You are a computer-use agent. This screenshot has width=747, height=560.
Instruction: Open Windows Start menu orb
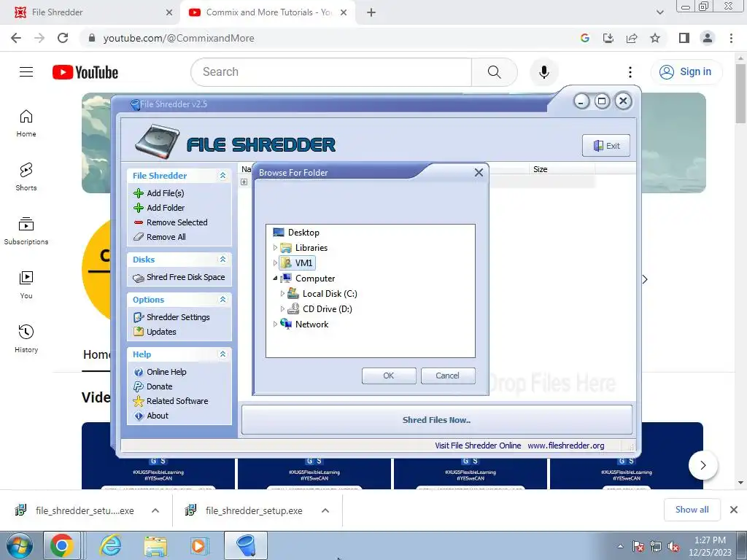click(19, 545)
